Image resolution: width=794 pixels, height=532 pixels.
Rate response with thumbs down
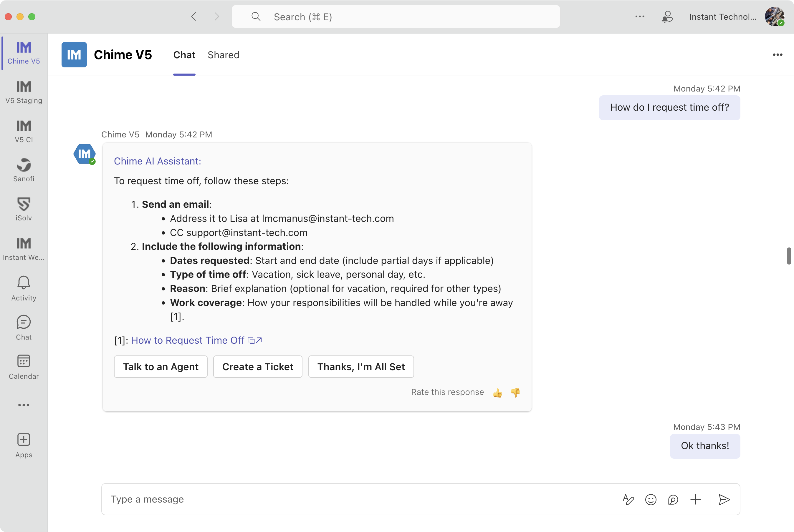point(515,393)
